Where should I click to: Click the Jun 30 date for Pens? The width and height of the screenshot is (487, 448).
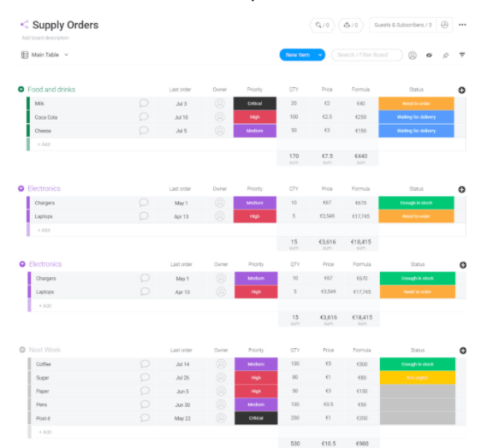[182, 405]
